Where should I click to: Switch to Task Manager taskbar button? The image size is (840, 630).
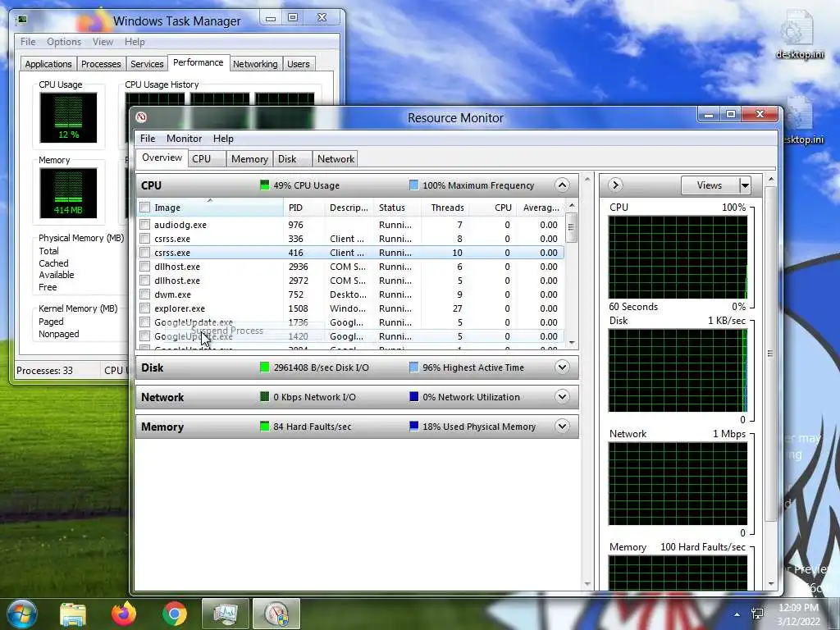(226, 614)
